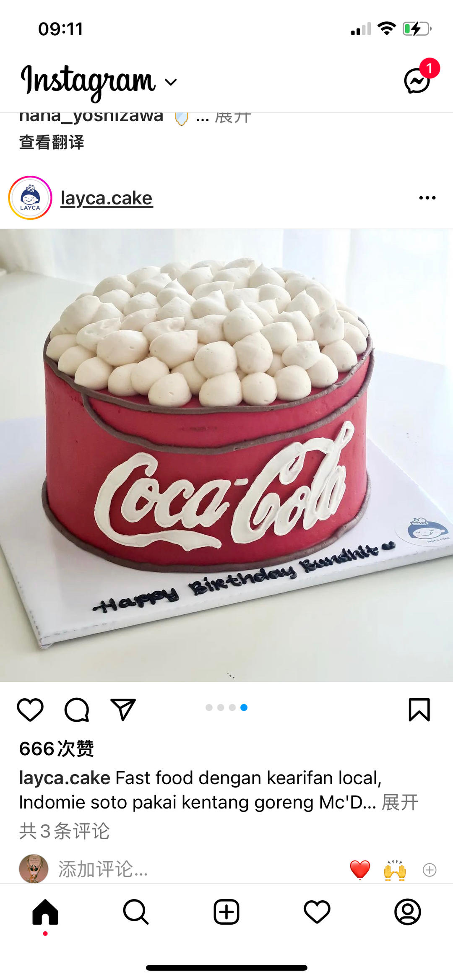The height and width of the screenshot is (980, 453).
Task: Open comments using the speech bubble icon
Action: 77,710
